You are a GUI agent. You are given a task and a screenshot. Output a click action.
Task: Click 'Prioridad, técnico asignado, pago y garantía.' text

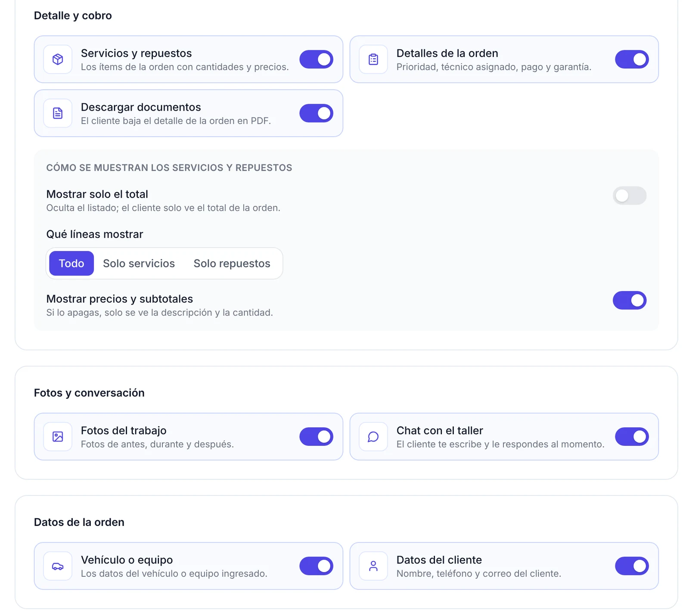(x=494, y=67)
